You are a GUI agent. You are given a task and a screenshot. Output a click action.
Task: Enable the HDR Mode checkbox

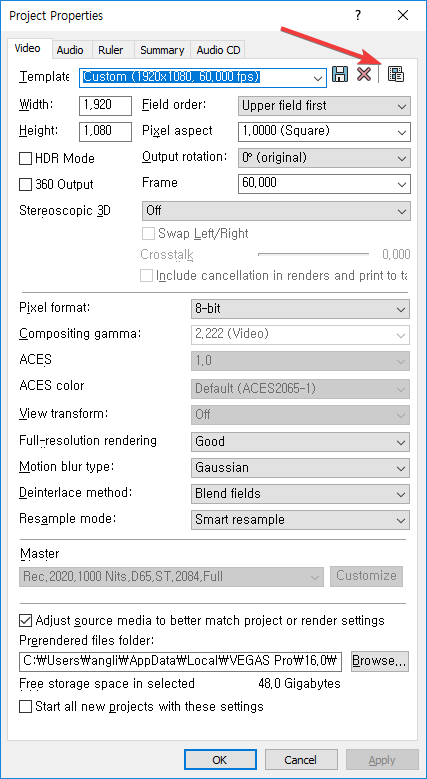coord(25,159)
